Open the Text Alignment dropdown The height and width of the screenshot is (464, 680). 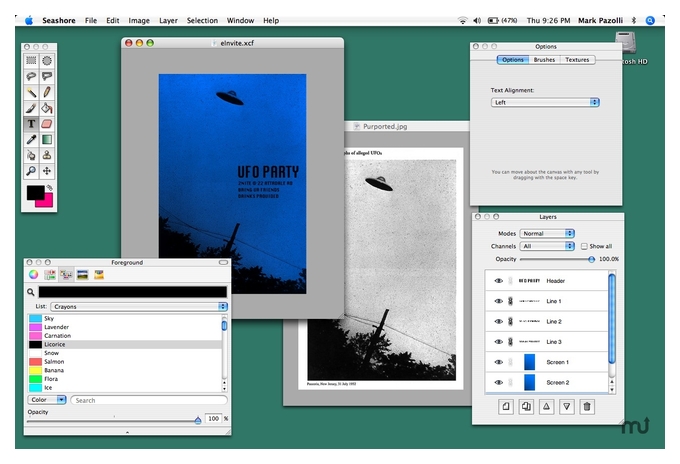pyautogui.click(x=545, y=102)
